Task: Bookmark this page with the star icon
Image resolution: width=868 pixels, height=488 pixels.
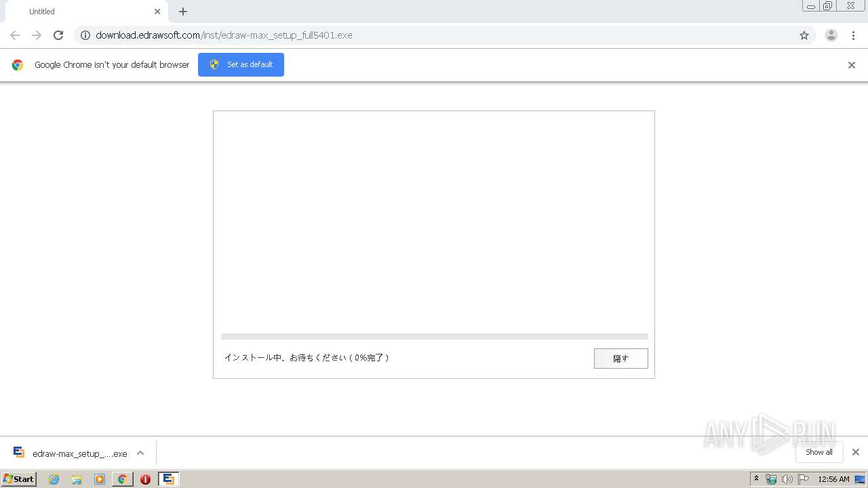Action: (804, 35)
